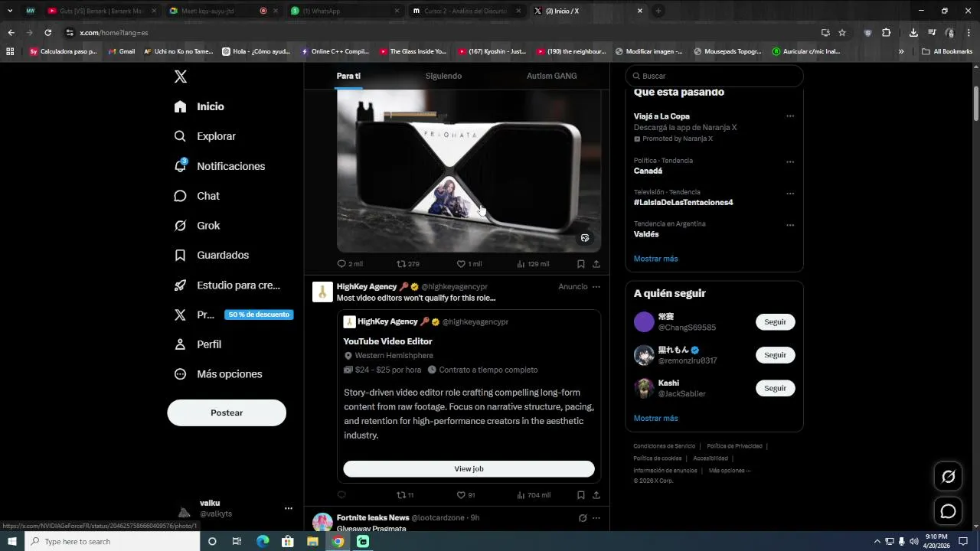
Task: Open Gmail bookmark
Action: (x=122, y=51)
